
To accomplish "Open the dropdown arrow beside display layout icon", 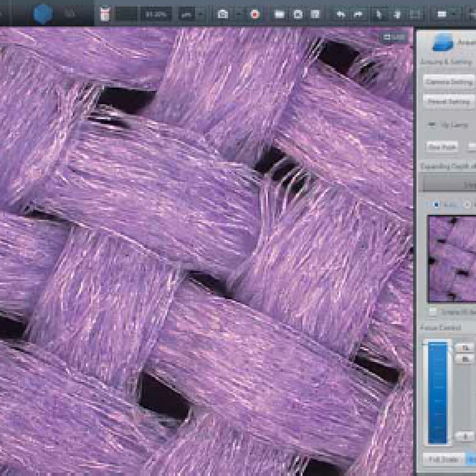I will click(x=454, y=14).
